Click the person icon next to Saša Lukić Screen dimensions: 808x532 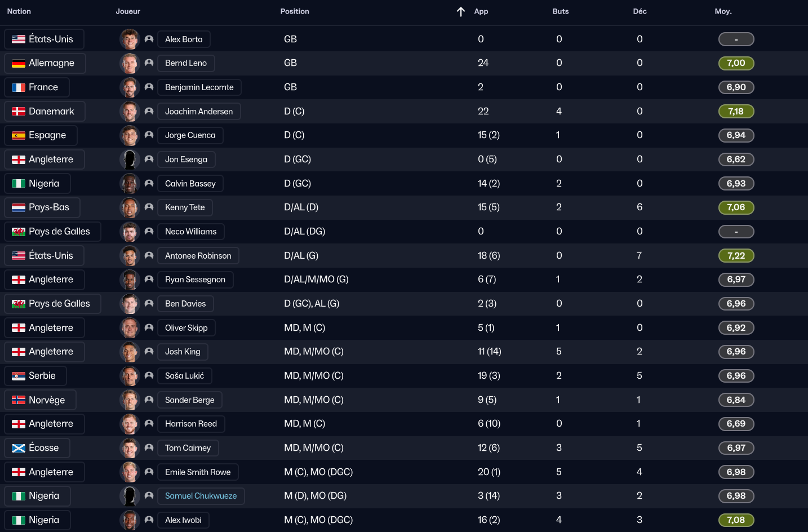[x=149, y=376]
